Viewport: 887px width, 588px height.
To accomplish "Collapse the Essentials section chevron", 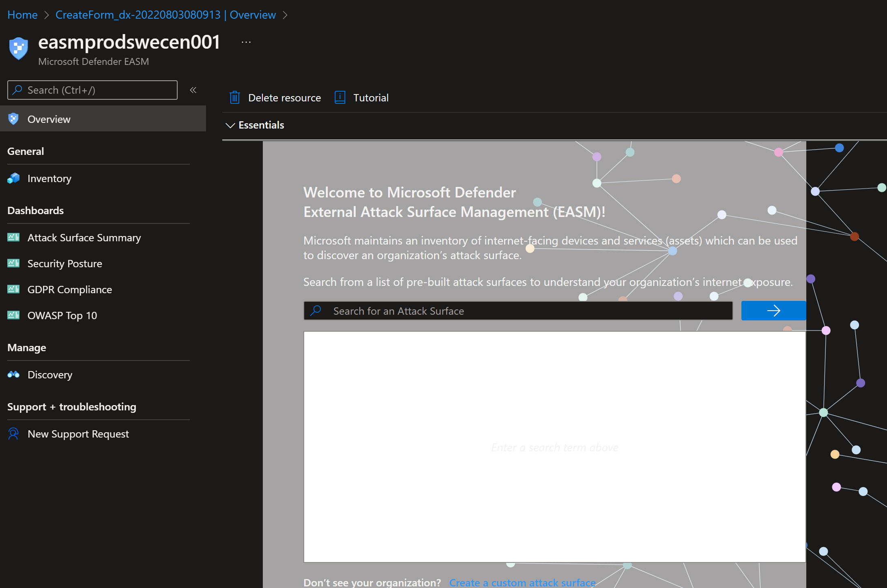I will point(230,125).
